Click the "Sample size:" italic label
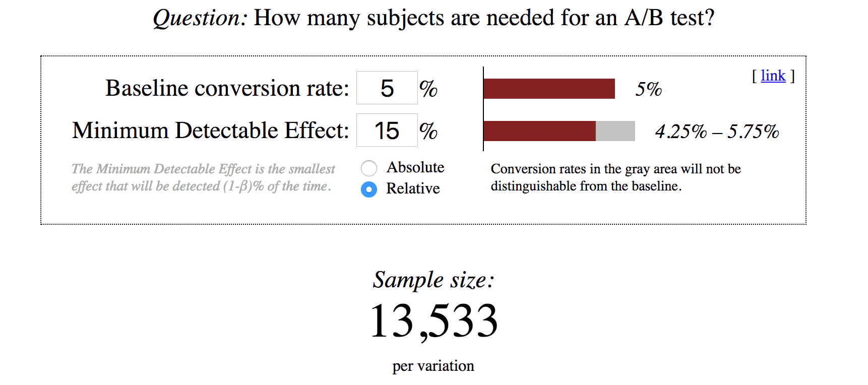 point(433,280)
